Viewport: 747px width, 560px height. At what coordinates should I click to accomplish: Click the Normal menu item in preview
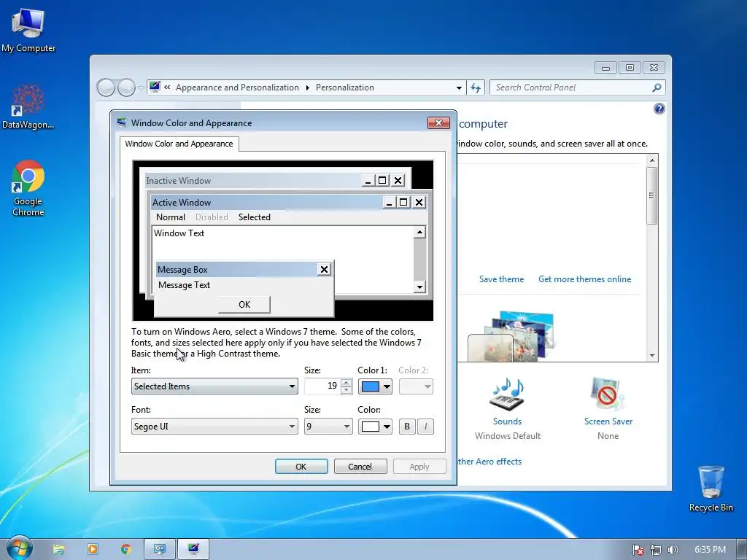(171, 217)
